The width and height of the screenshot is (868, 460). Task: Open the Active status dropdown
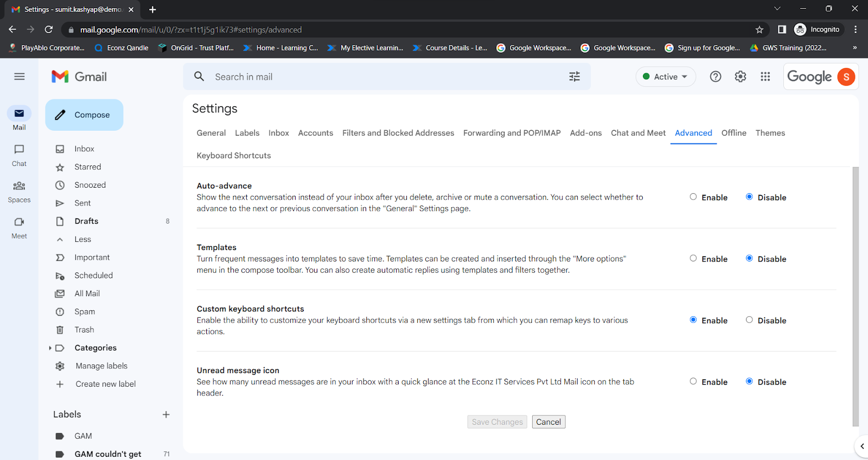(666, 76)
